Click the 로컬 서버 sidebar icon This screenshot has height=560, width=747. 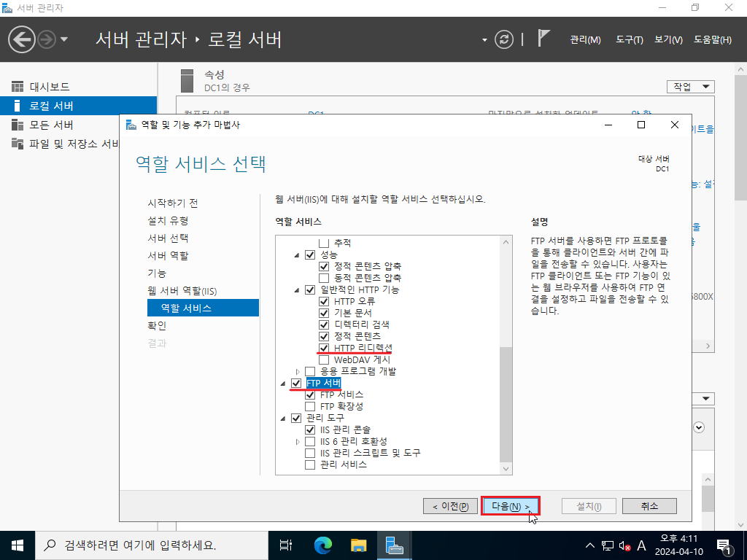(18, 106)
